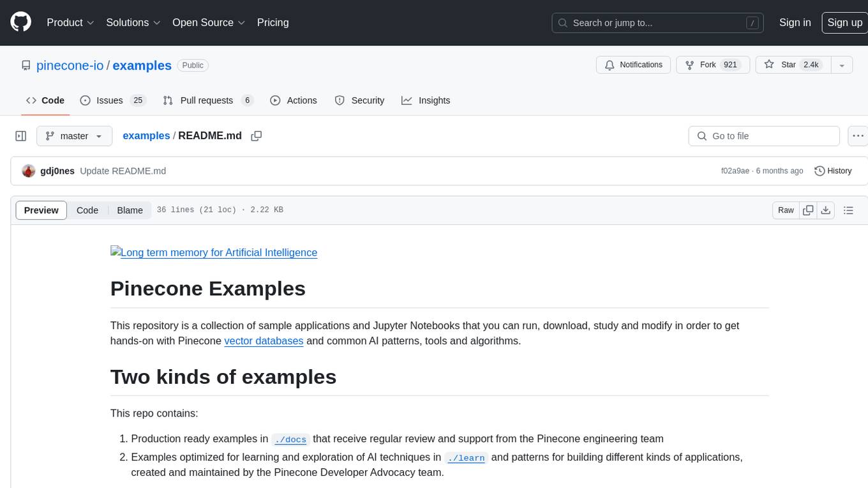This screenshot has height=488, width=868.
Task: Open the f02a9ae commit hash
Action: pos(735,171)
